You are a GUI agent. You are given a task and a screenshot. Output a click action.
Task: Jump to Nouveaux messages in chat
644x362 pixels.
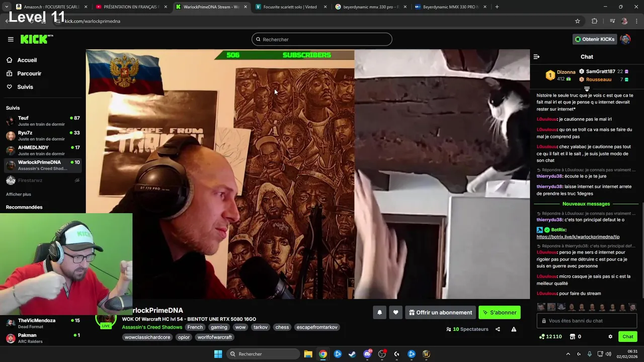[x=586, y=204]
